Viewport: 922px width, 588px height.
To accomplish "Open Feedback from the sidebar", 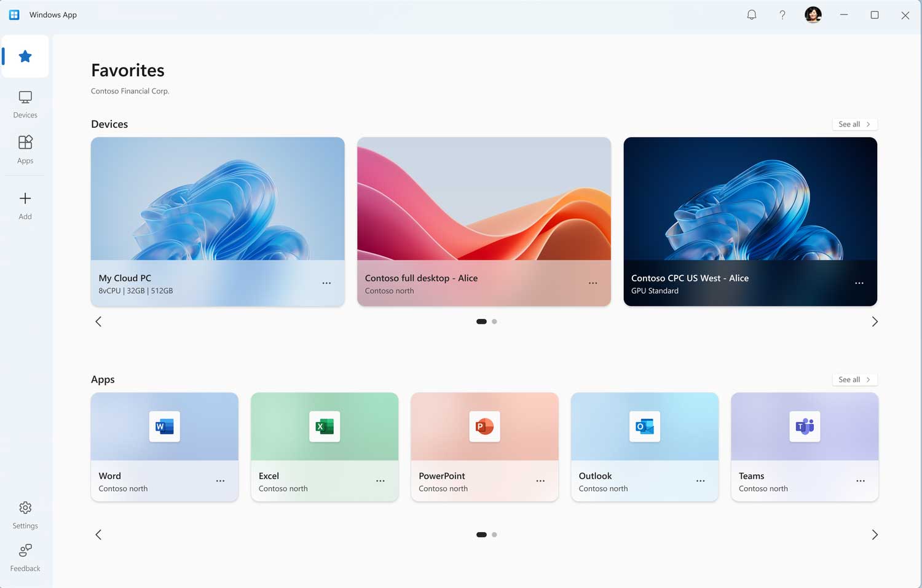I will pyautogui.click(x=25, y=557).
